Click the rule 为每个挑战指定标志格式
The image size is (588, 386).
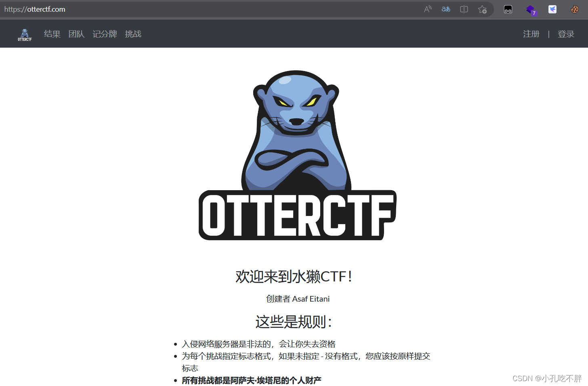click(x=306, y=362)
